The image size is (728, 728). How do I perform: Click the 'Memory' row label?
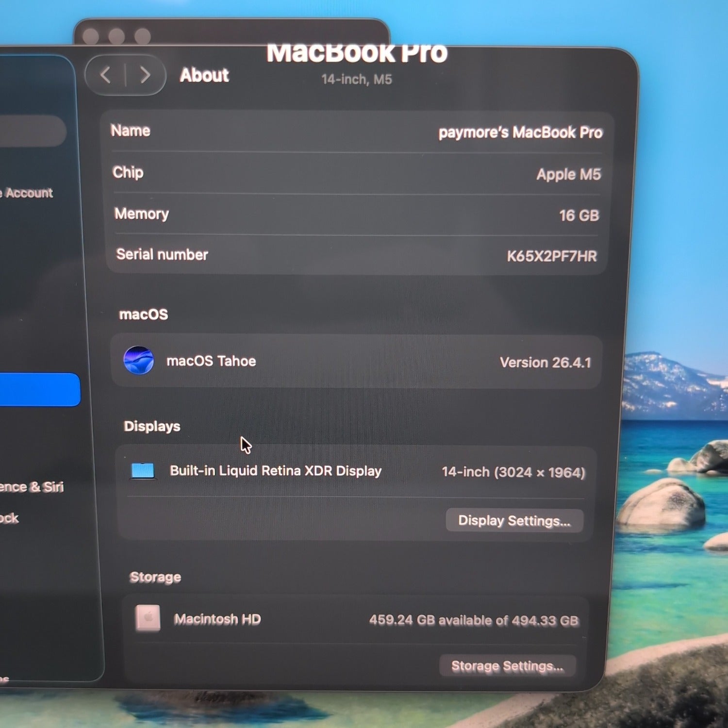(x=142, y=214)
